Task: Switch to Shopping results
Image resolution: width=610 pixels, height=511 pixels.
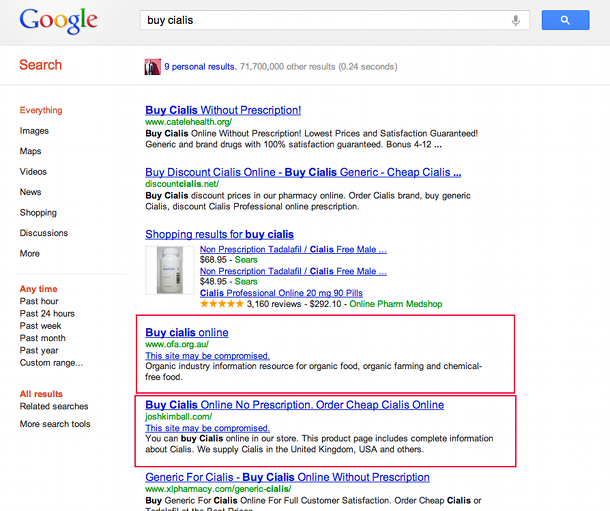Action: tap(38, 213)
